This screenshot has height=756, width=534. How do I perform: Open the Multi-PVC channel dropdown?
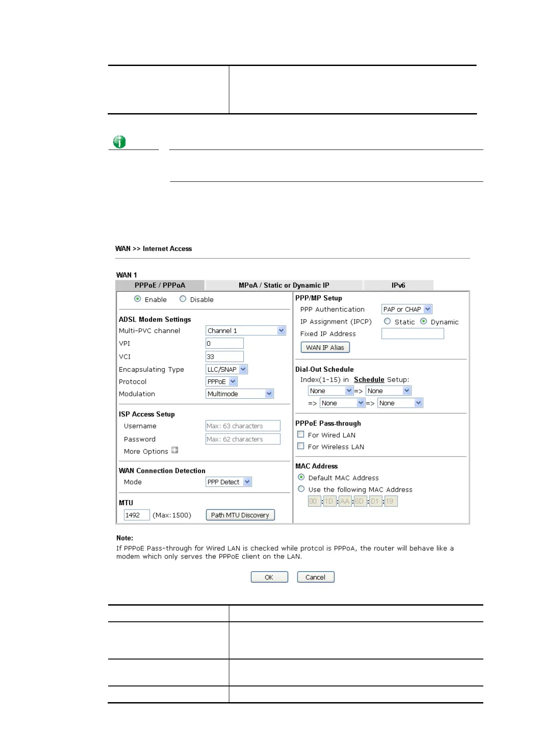[246, 331]
